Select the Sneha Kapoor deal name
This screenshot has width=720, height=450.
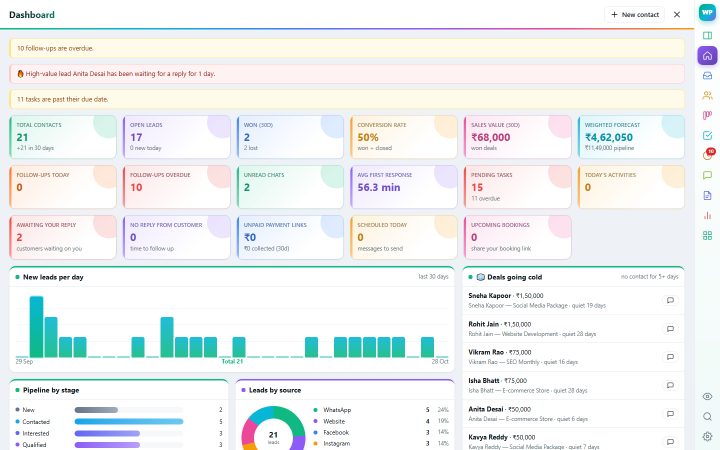coord(489,296)
